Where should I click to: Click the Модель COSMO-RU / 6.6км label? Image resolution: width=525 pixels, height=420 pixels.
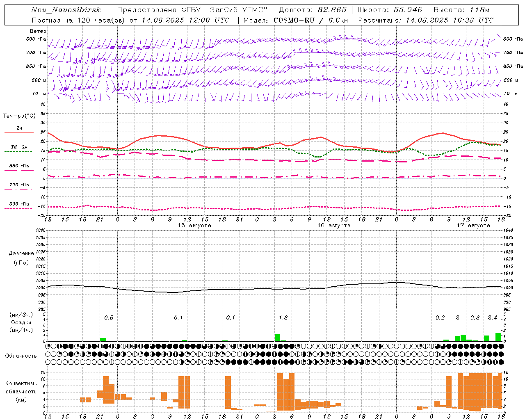click(296, 20)
